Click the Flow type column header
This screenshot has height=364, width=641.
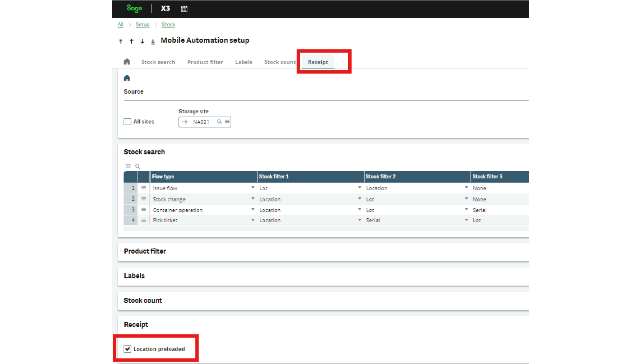click(x=203, y=177)
